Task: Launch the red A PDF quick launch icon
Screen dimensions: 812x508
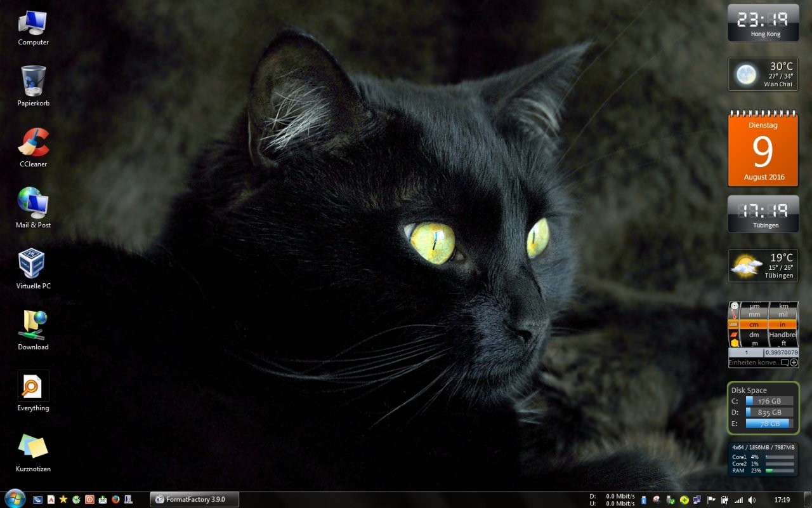Action: coord(51,500)
